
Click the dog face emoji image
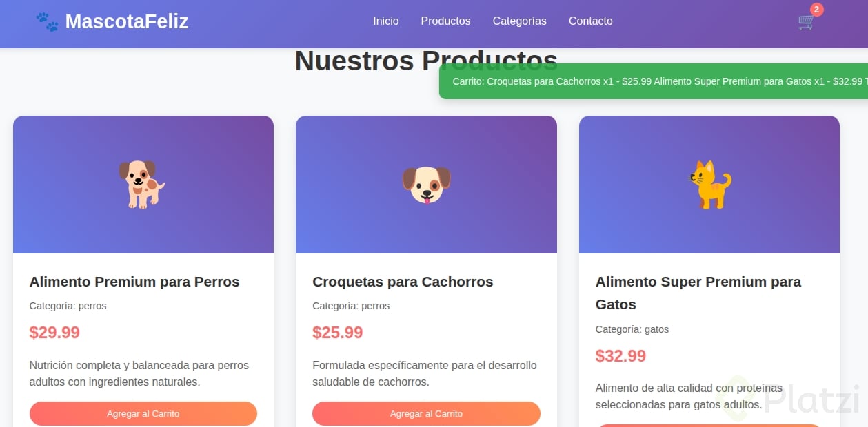click(x=426, y=185)
